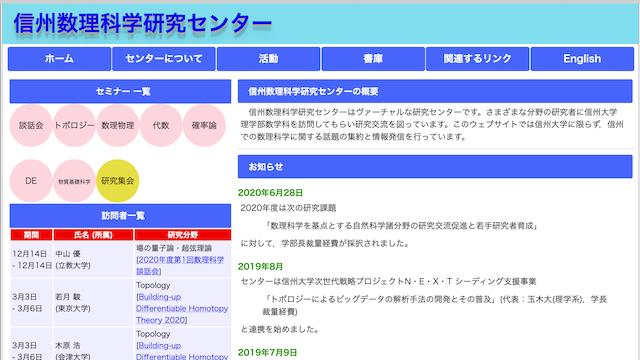Click the 訪問者一覧 header
Image resolution: width=640 pixels, height=360 pixels.
click(120, 216)
